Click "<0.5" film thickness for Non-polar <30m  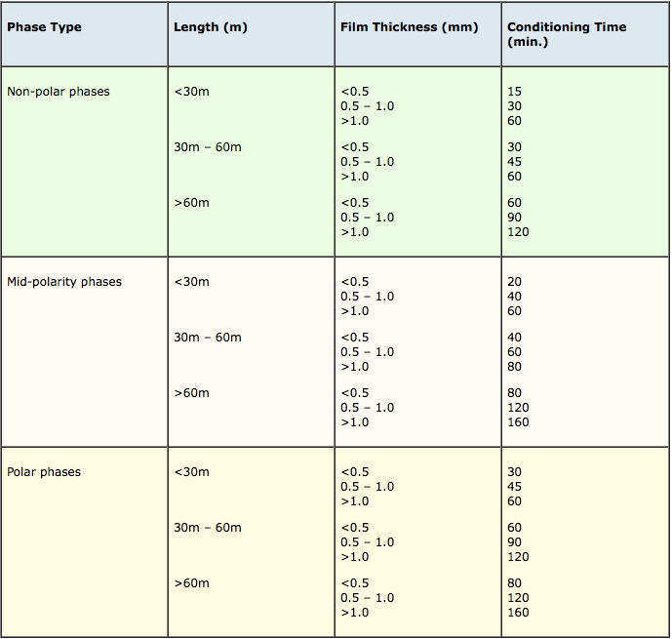point(355,92)
